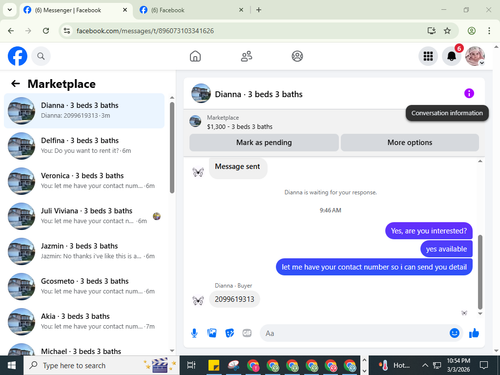The height and width of the screenshot is (375, 500).
Task: Click the 2099619313 message bubble
Action: [x=234, y=299]
